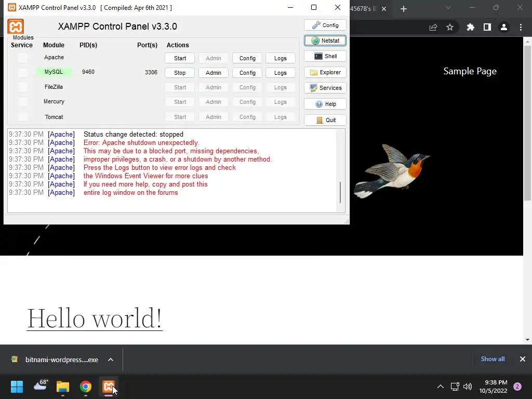Open MySQL Admin
The width and height of the screenshot is (532, 399).
(x=214, y=73)
